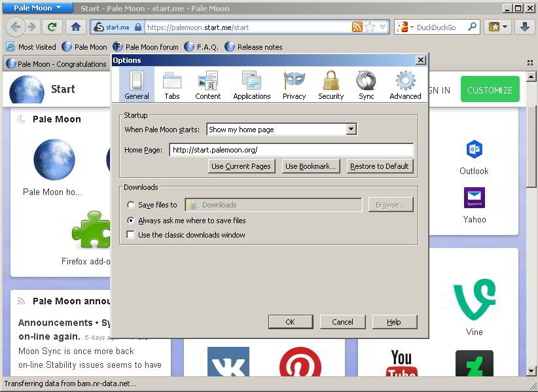The width and height of the screenshot is (538, 392).
Task: Open the YouTube shortcut icon
Action: click(402, 363)
